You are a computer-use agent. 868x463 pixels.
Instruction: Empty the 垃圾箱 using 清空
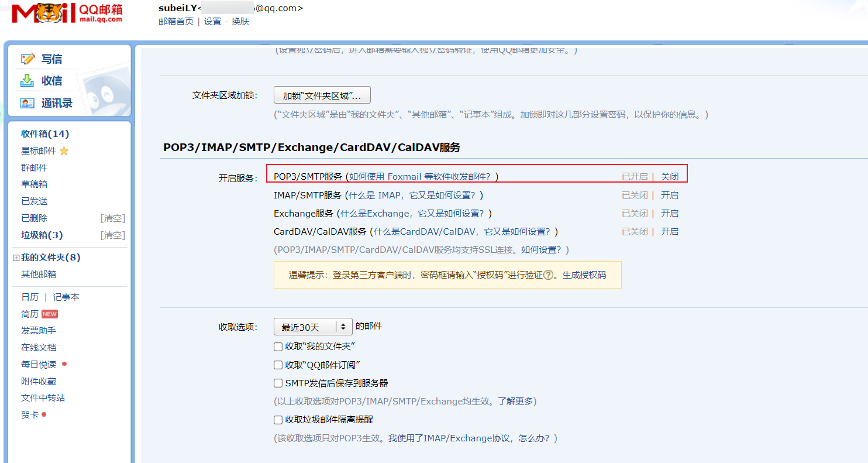click(x=112, y=235)
